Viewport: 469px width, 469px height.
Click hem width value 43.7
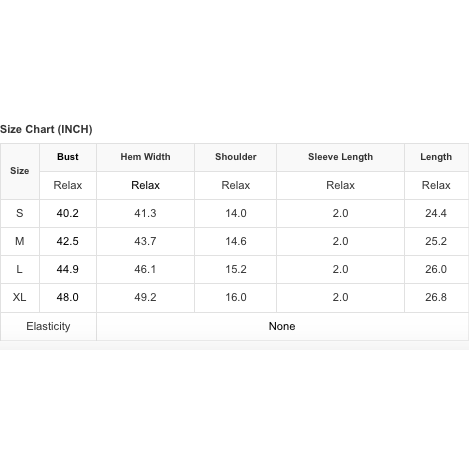point(145,241)
